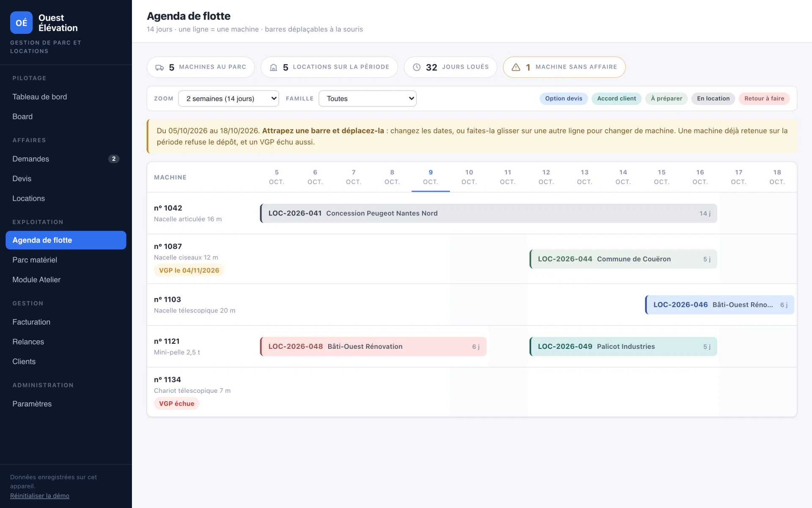Click the À préparer legend chip

667,99
